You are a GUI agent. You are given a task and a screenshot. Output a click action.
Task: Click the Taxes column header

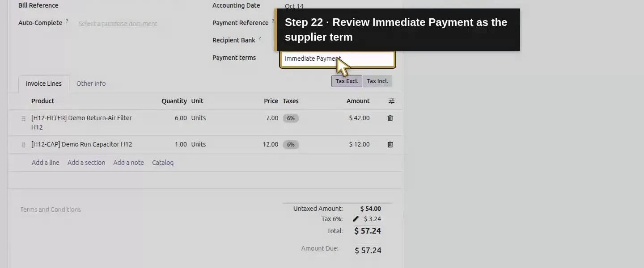(x=291, y=101)
